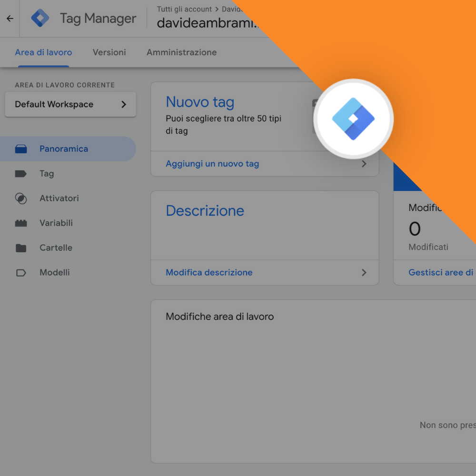Open Modelli from the sidebar
476x476 pixels.
point(55,272)
